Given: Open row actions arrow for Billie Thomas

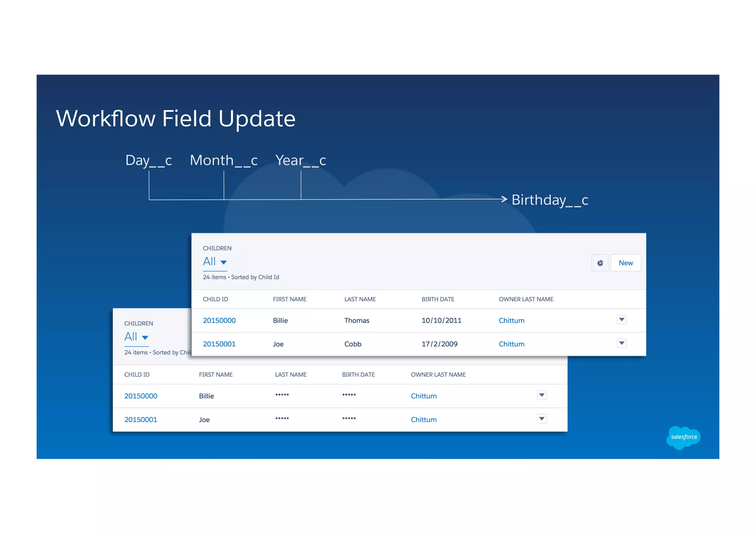Looking at the screenshot, I should click(x=622, y=320).
